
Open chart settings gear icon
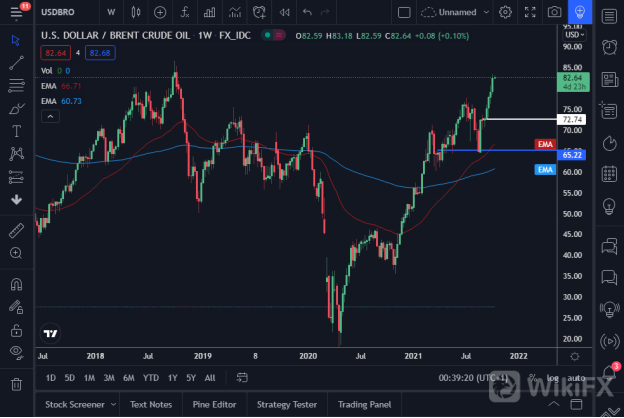tap(506, 12)
